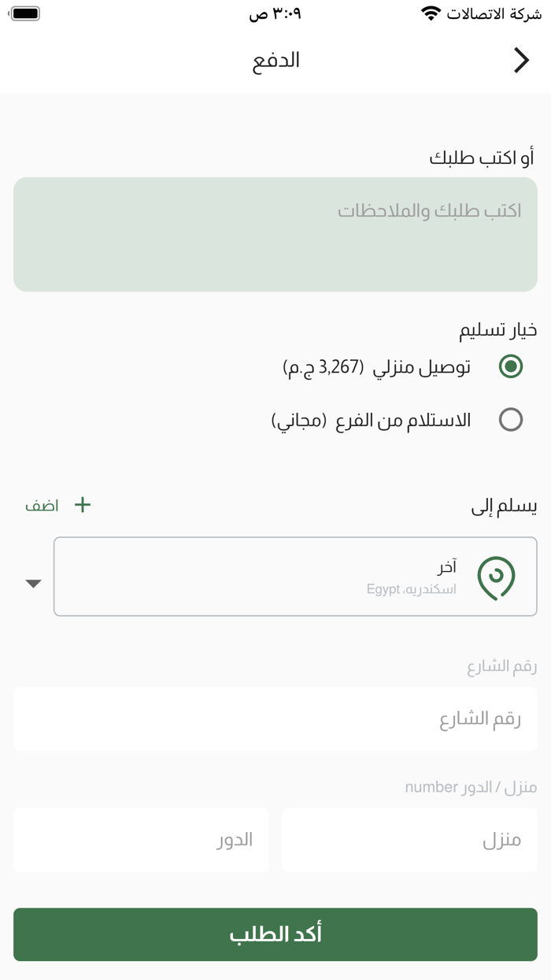
Task: Open the address selector showing آخر, Egypt
Action: point(295,577)
